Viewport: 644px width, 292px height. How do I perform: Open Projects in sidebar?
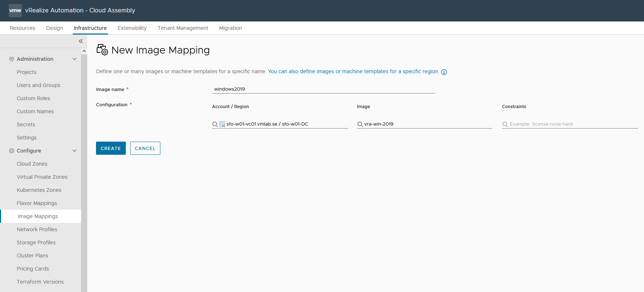27,72
